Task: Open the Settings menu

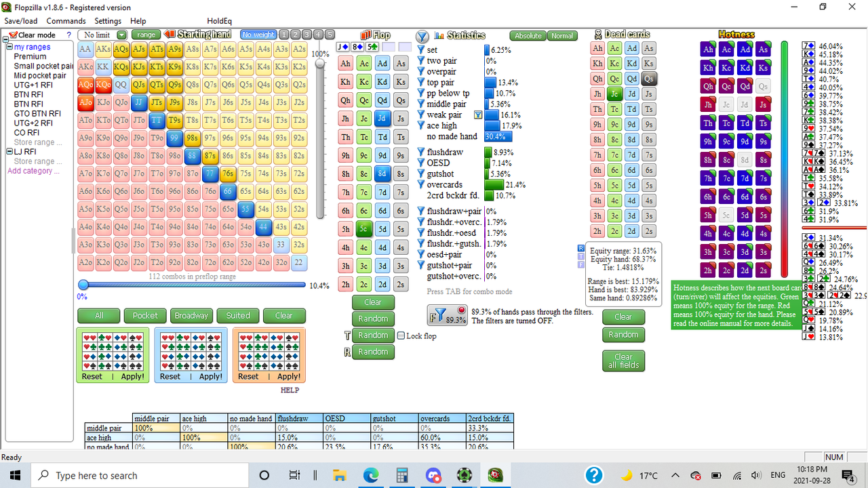Action: (x=107, y=20)
